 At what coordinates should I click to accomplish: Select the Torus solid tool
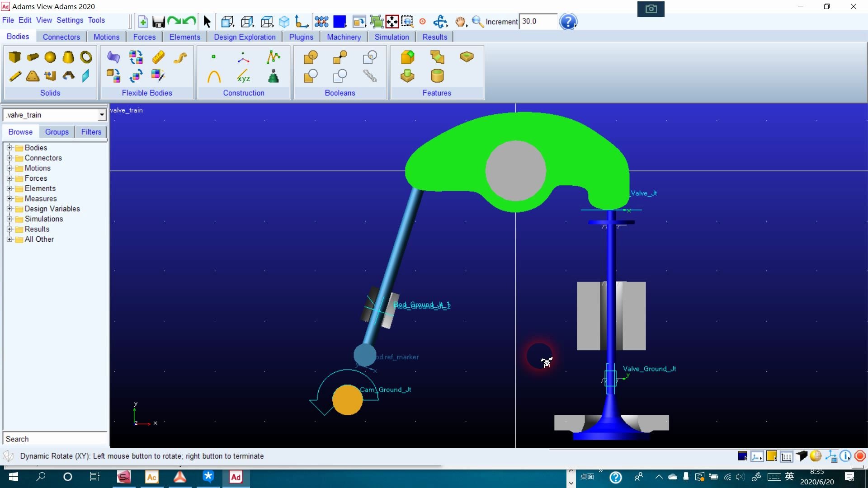tap(86, 57)
